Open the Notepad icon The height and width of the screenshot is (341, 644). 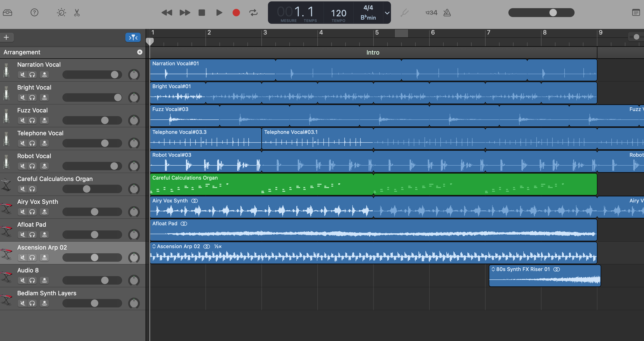click(636, 13)
